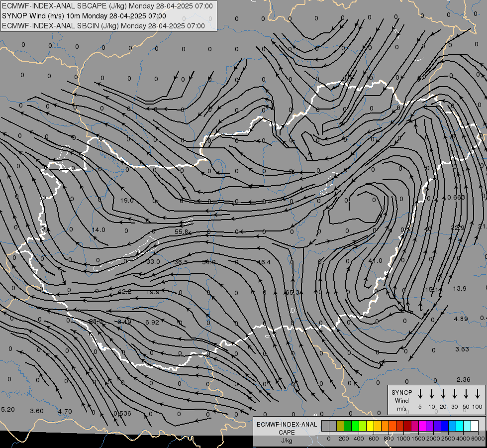The width and height of the screenshot is (487, 448).
Task: Click the 0.663 value on the map
Action: [456, 198]
